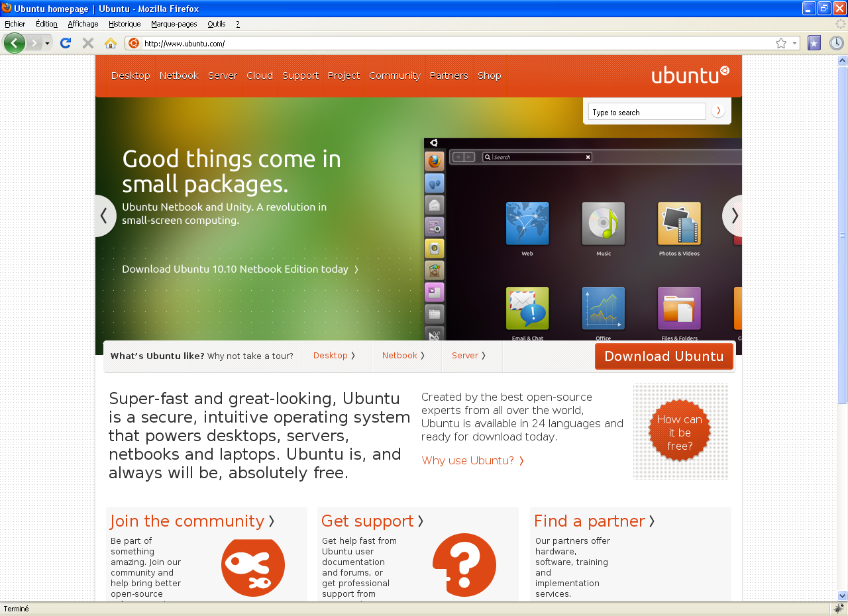Screen dimensions: 848x616
Task: Click the Ubuntu logo in header
Action: (690, 75)
